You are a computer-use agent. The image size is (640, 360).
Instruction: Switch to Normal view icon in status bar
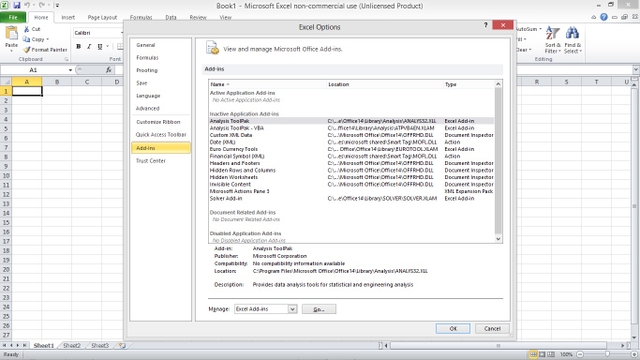coord(533,354)
